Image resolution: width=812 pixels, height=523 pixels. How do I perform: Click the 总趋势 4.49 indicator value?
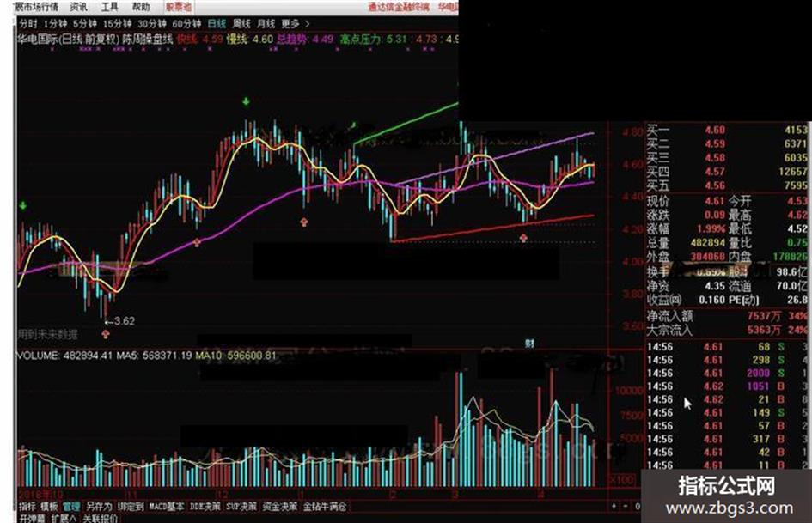305,39
